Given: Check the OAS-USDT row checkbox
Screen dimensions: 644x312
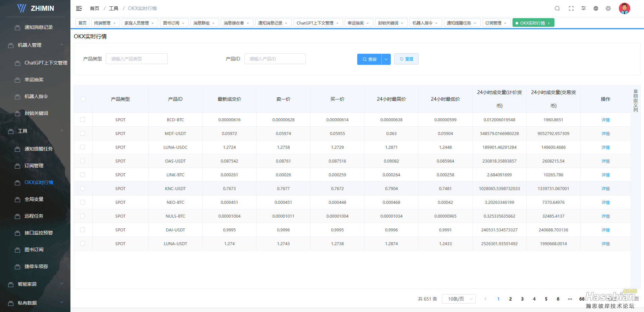Looking at the screenshot, I should pos(83,161).
